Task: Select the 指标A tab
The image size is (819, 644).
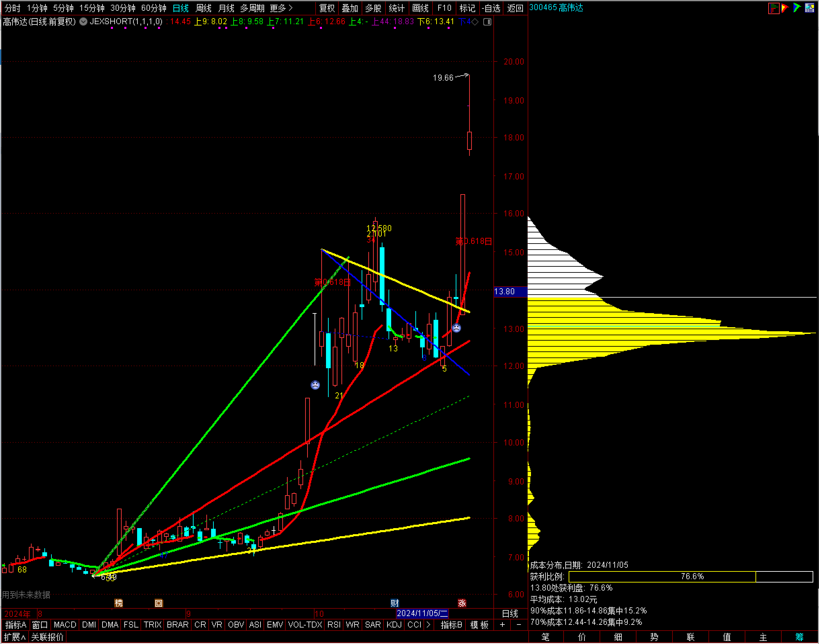Action: [16, 625]
